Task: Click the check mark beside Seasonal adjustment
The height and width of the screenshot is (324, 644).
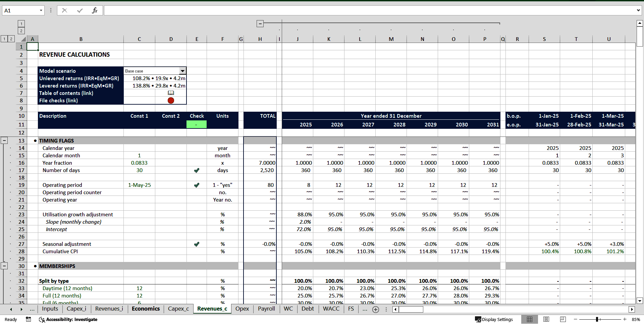Action: point(197,244)
